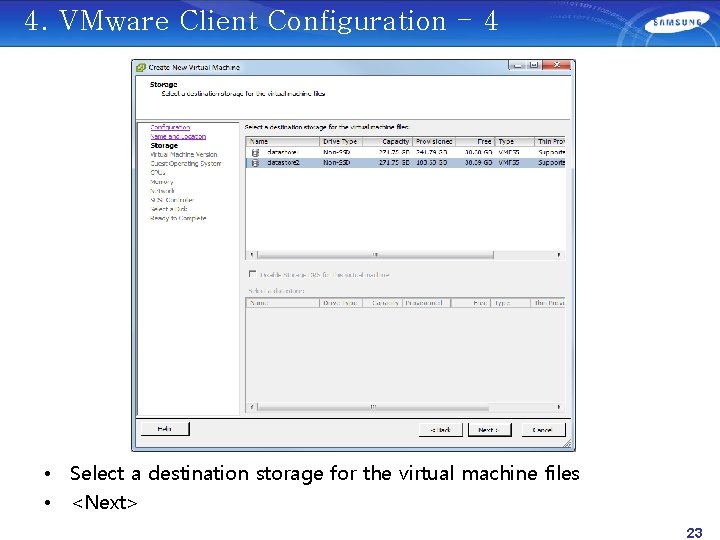Click the lower table's horizontal scrollbar thumb
The width and height of the screenshot is (720, 540).
point(373,407)
